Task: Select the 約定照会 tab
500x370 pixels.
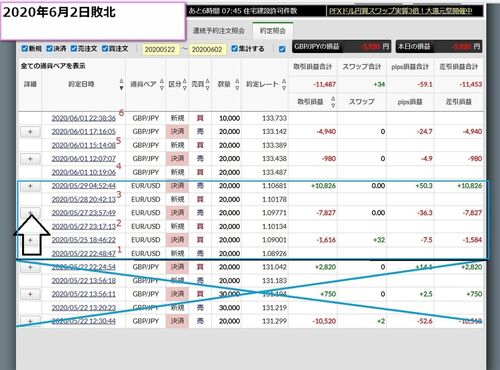Action: click(x=273, y=31)
